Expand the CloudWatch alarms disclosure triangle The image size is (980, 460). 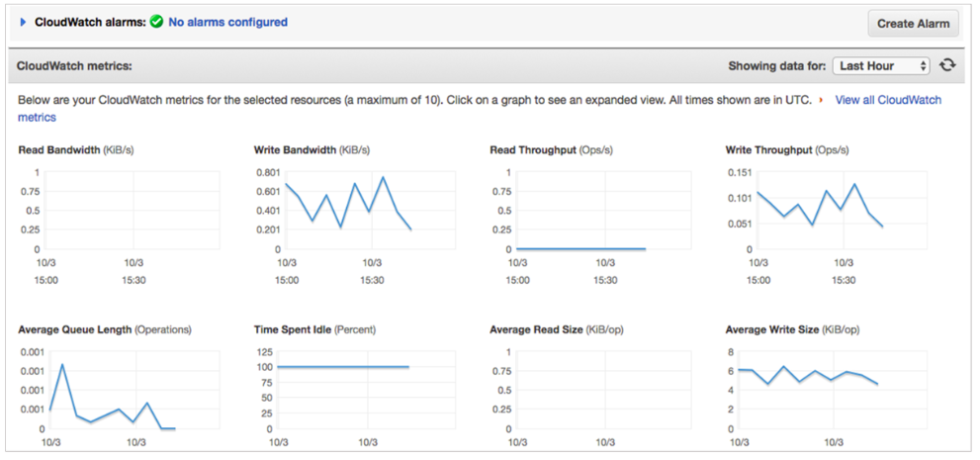coord(23,22)
